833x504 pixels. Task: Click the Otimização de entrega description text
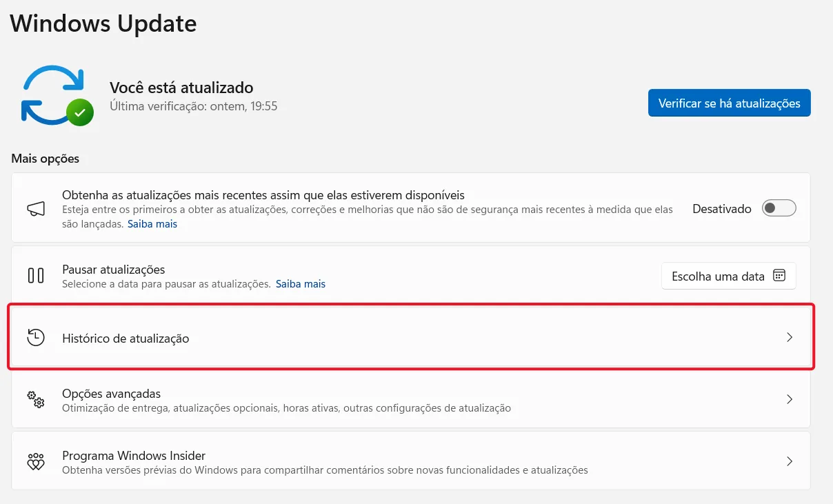[x=287, y=408]
